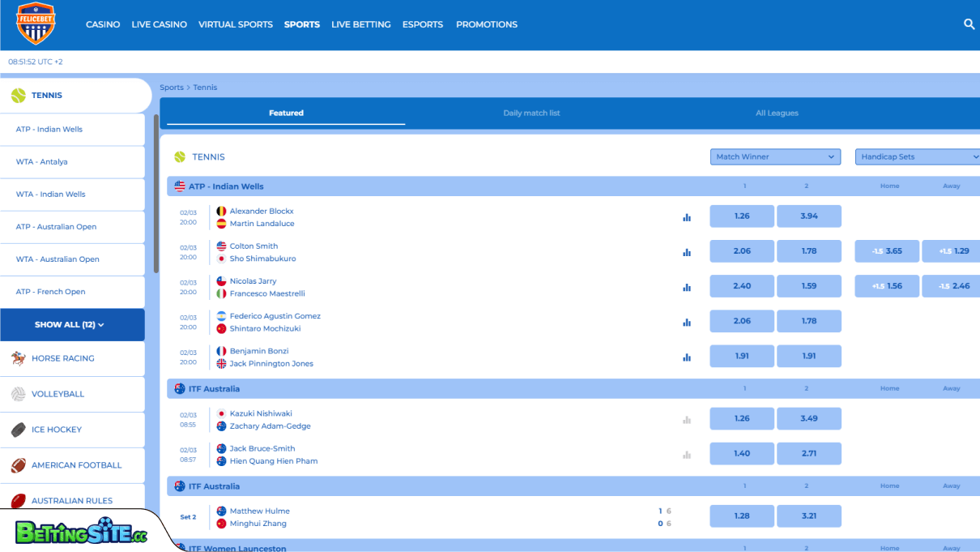
Task: Click the FeliceBet logo
Action: pyautogui.click(x=35, y=24)
